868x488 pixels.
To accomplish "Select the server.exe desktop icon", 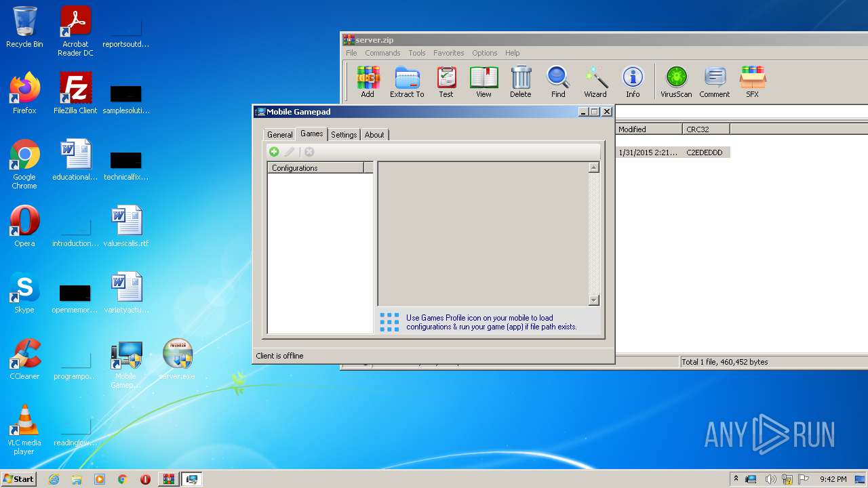I will tap(177, 359).
